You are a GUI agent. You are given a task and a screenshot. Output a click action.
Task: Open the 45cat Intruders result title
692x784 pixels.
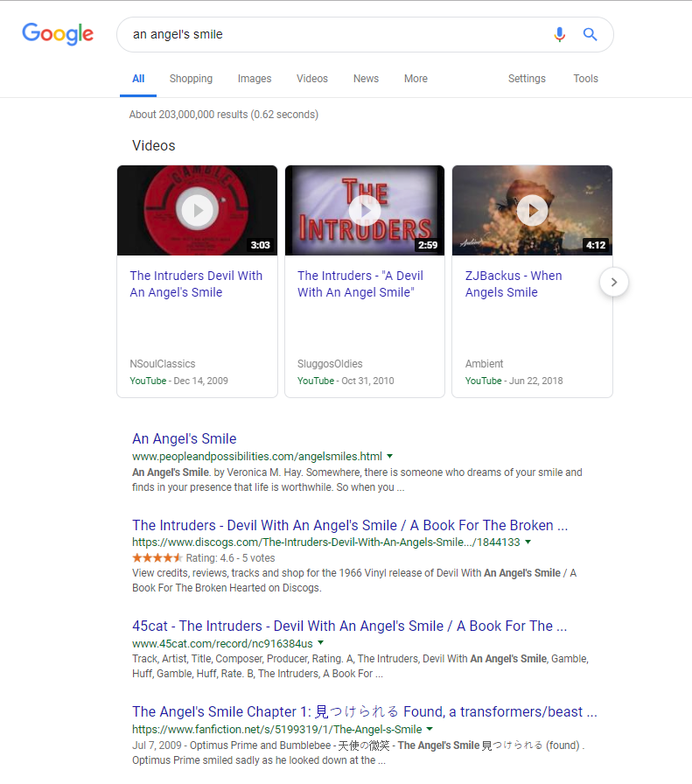(x=350, y=626)
